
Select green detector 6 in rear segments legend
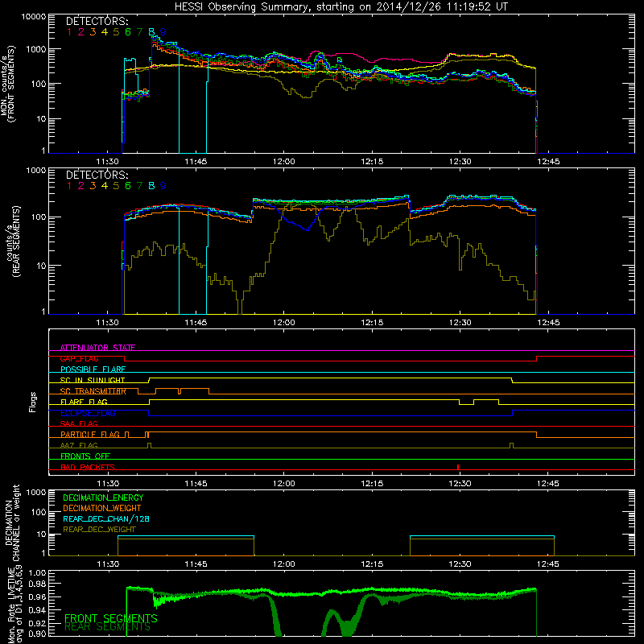click(128, 186)
